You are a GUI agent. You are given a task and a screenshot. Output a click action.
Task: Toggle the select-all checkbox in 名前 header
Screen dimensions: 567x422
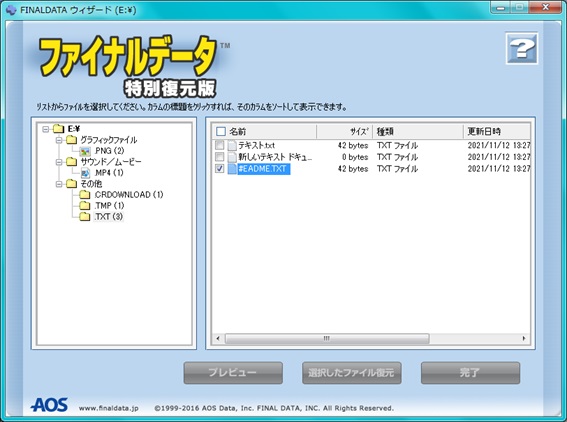coord(221,131)
